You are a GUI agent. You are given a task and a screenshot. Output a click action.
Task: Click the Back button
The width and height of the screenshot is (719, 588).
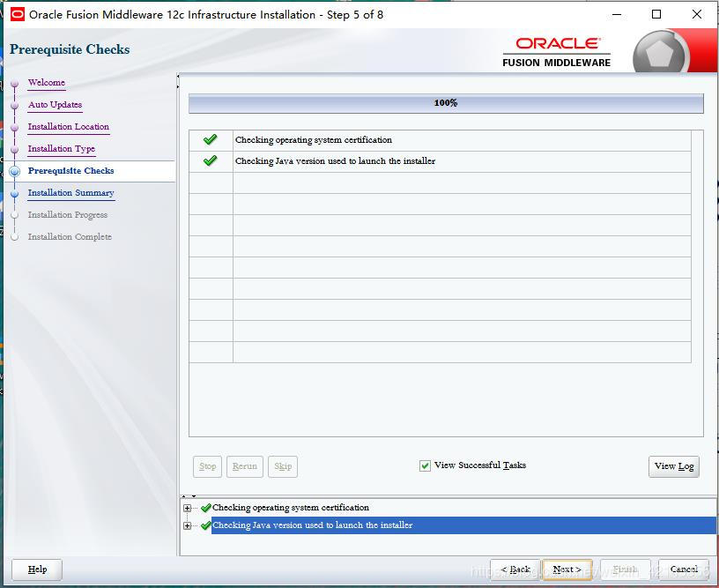(515, 569)
